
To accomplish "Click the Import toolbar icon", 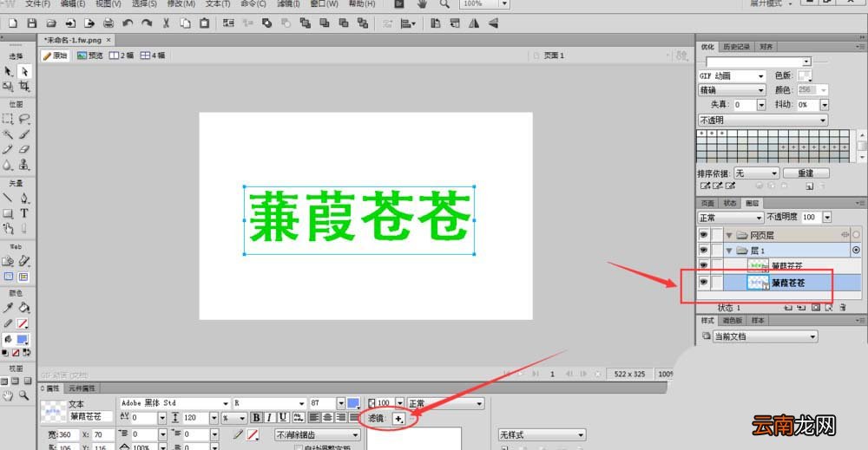I will pos(70,23).
